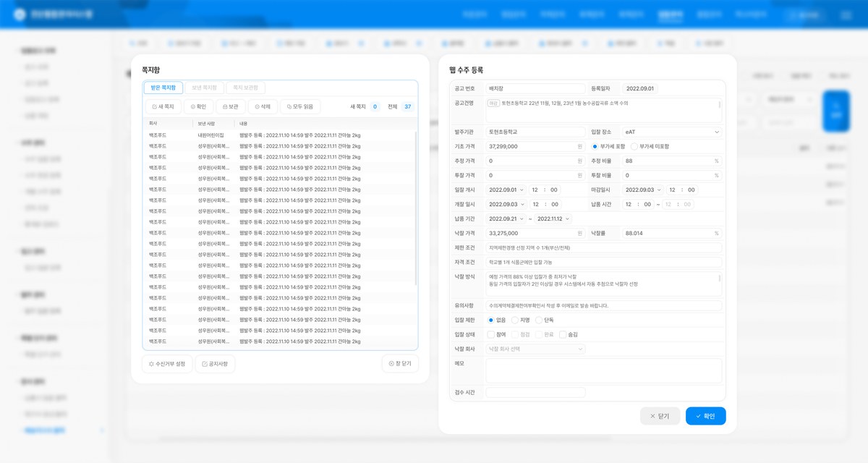The image size is (868, 463).
Task: Click the 발주기관 input field
Action: tap(535, 132)
